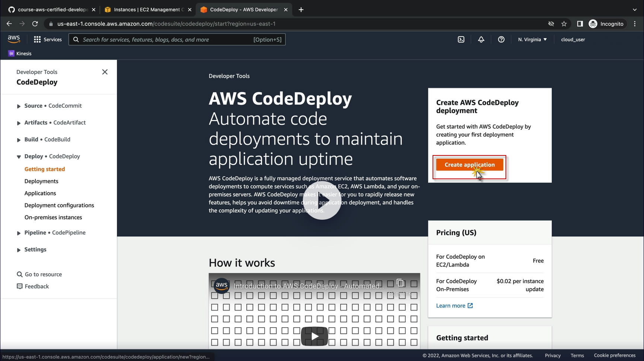Screen dimensions: 644x361
Task: Close the Developer Tools side panel
Action: point(105,72)
